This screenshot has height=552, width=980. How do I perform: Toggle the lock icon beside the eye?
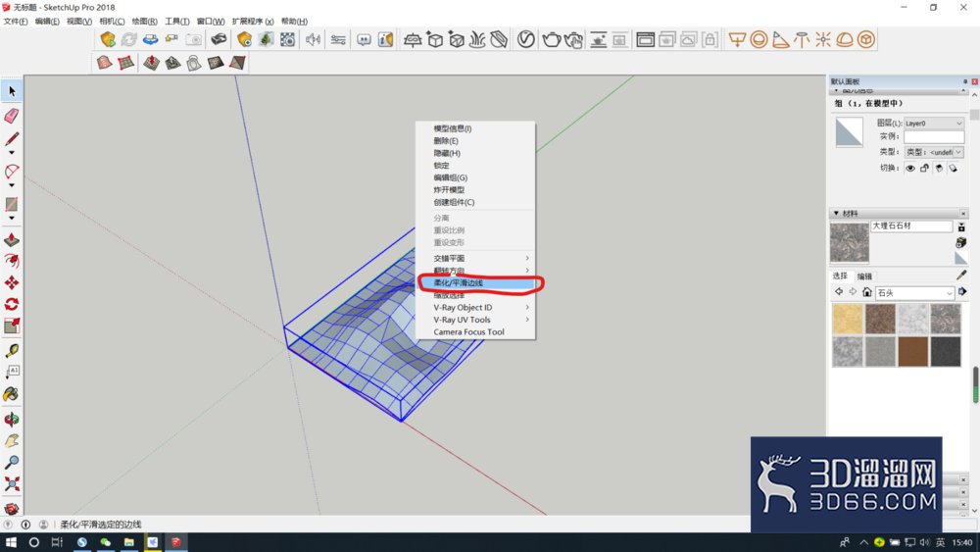tap(925, 169)
